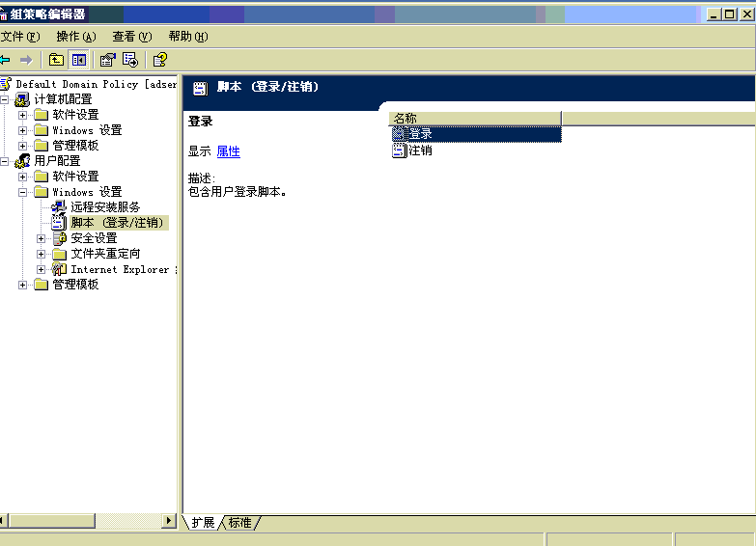
Task: Click the Default Domain Policy root icon
Action: (5, 84)
